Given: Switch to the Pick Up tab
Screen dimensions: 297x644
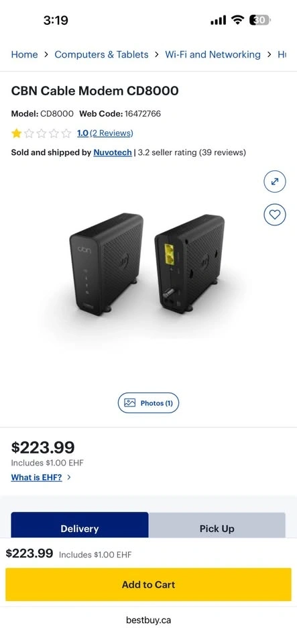Looking at the screenshot, I should [217, 525].
